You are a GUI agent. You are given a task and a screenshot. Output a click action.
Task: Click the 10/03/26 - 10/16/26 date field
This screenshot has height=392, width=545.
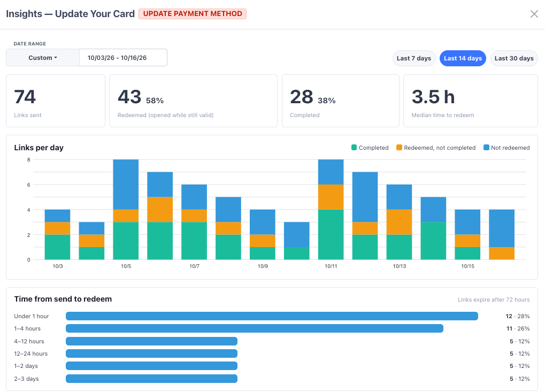[x=123, y=58]
